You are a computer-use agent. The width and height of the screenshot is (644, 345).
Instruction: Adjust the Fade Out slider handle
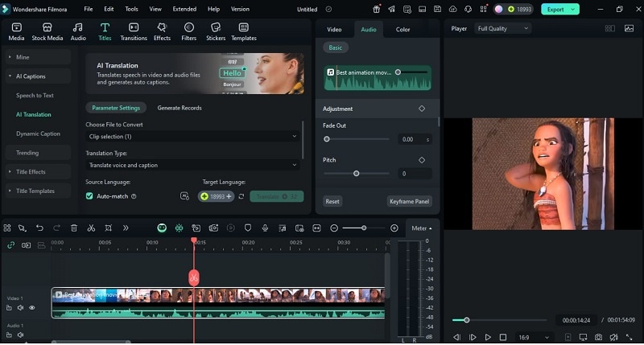[x=327, y=139]
